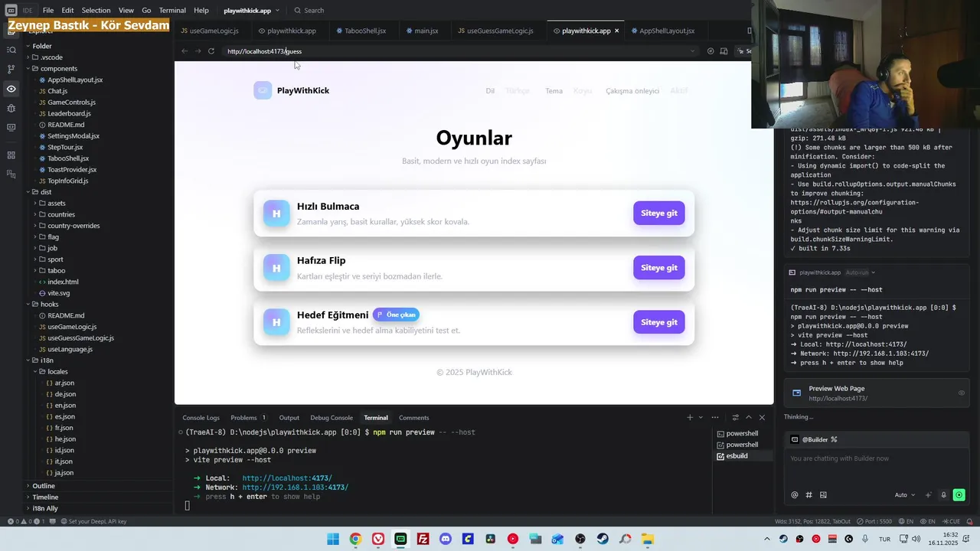Image resolution: width=980 pixels, height=551 pixels.
Task: Open the i18n Ally translate icon in the activity bar
Action: (11, 174)
